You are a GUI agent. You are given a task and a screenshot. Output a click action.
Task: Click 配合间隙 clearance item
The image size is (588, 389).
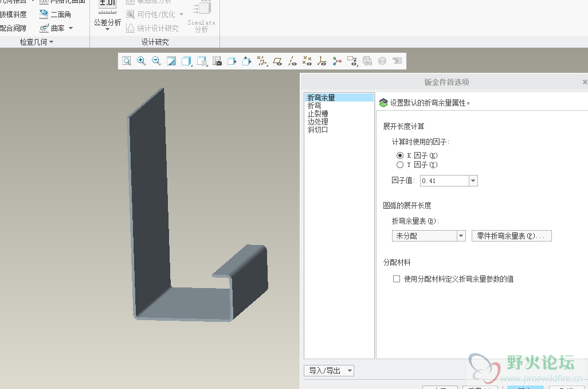coord(14,28)
